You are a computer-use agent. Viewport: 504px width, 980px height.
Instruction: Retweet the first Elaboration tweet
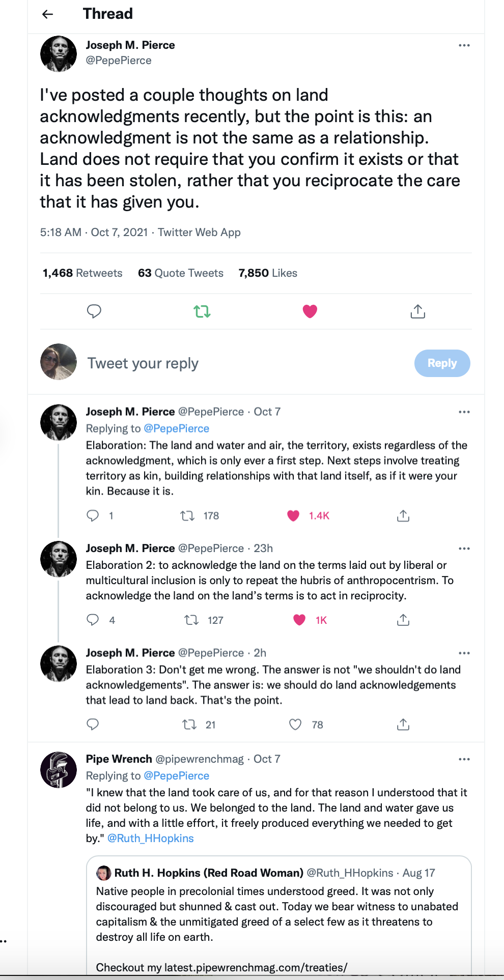[x=187, y=516]
